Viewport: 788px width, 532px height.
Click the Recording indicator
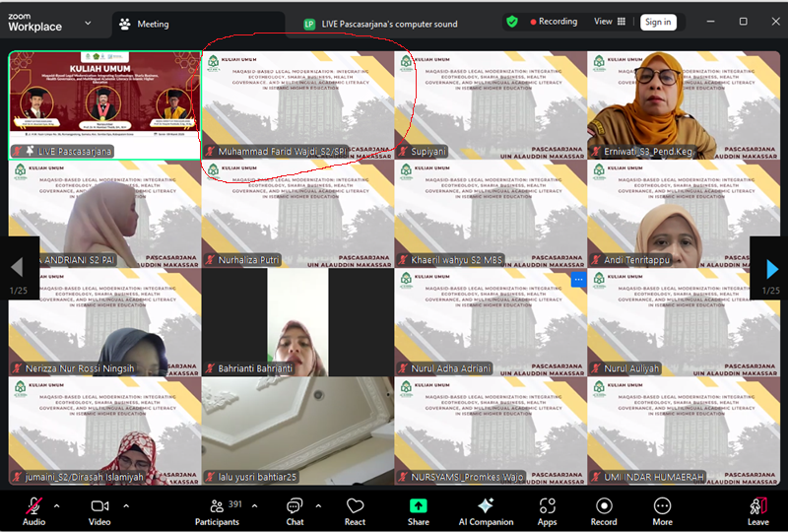(554, 22)
